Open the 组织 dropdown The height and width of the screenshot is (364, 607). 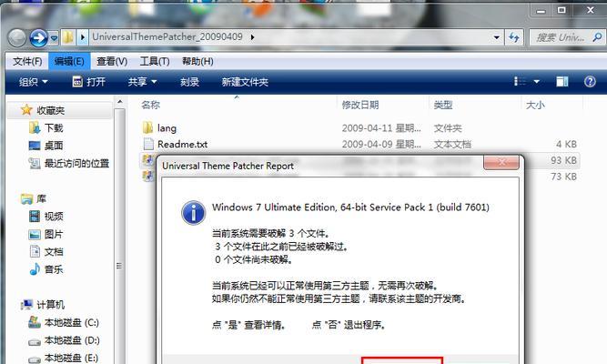coord(34,82)
